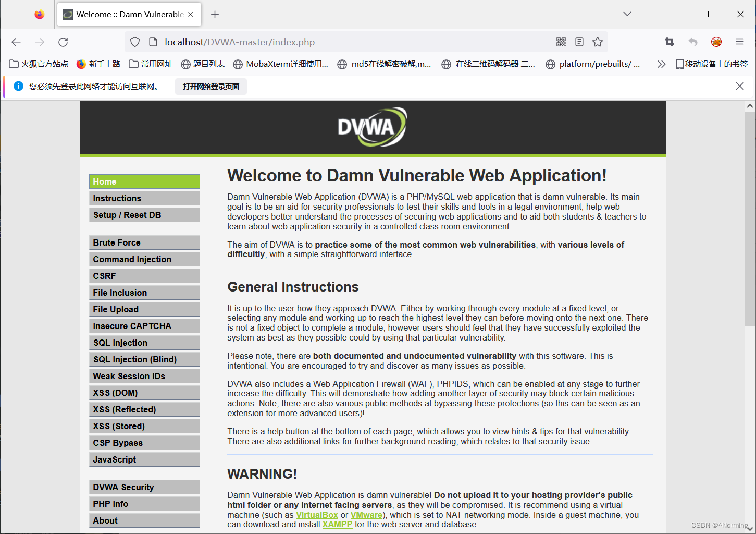Open the PHP Info page
Screen dimensions: 756x534
point(144,504)
